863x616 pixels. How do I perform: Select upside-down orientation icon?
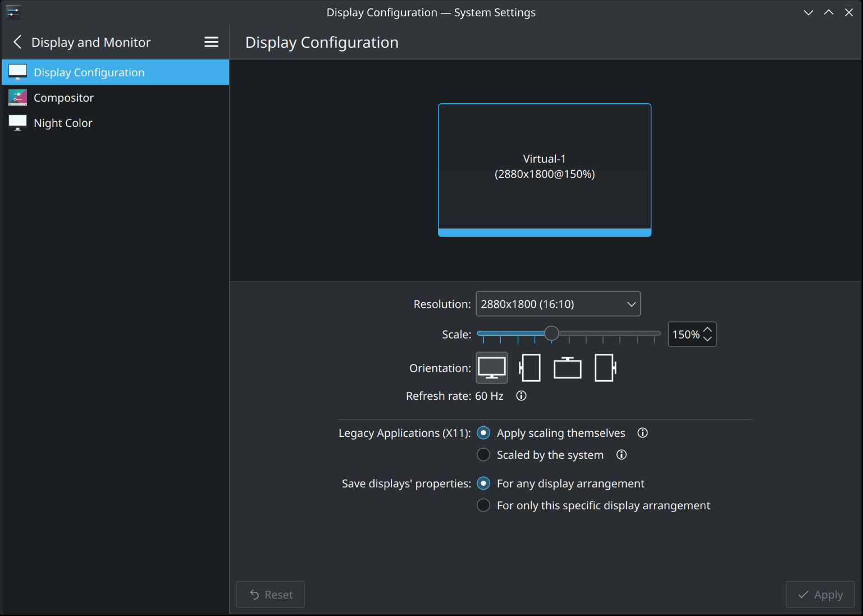tap(567, 368)
